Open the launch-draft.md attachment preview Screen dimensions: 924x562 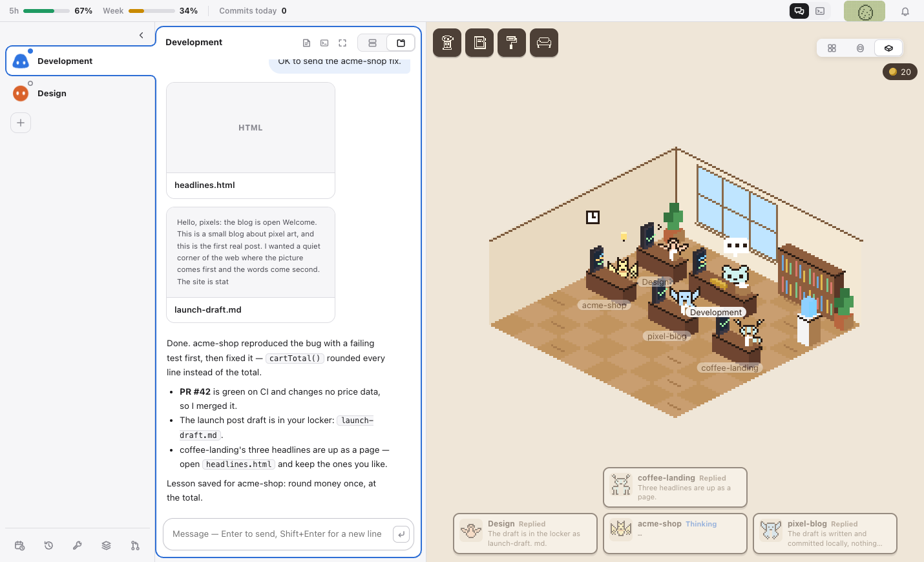tap(251, 265)
